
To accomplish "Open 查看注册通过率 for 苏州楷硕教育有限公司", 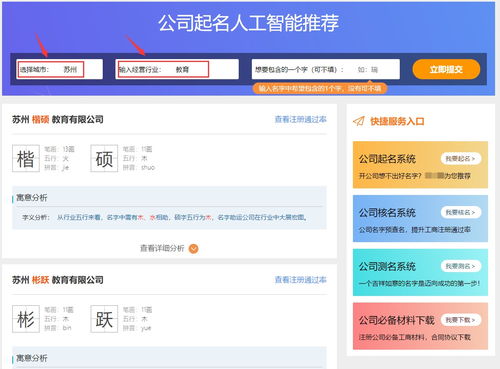I will pos(301,119).
